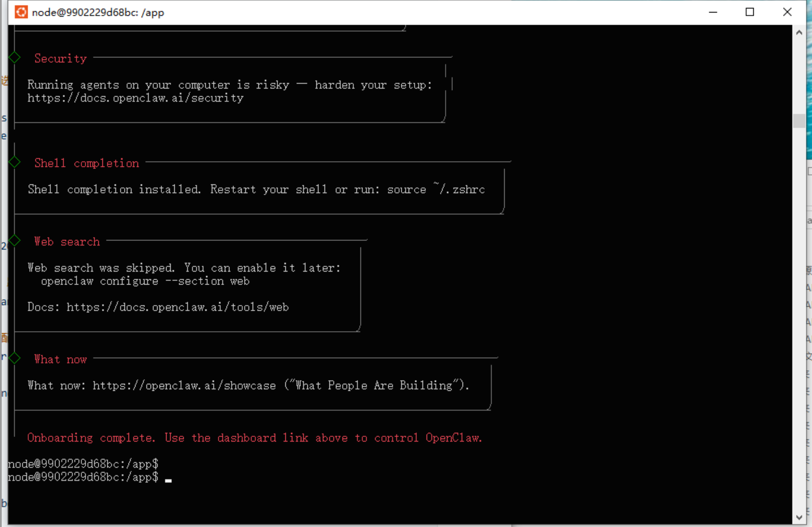Open the docs.openclaw.ai/tools/web link
The width and height of the screenshot is (812, 527).
click(177, 307)
